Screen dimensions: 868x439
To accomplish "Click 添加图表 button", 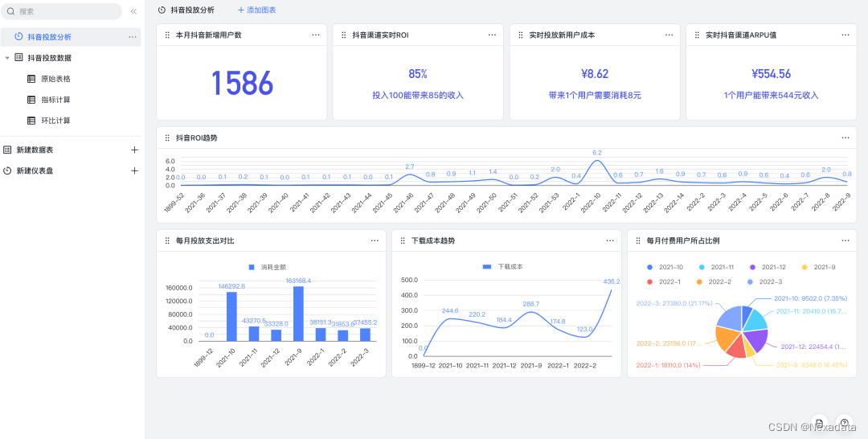I will (257, 10).
